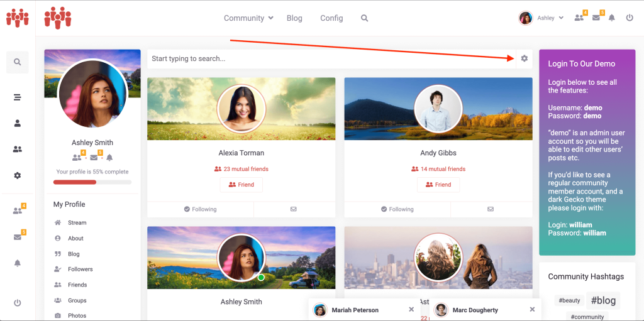
Task: Open Mariah Peterson chat tab
Action: click(x=355, y=310)
